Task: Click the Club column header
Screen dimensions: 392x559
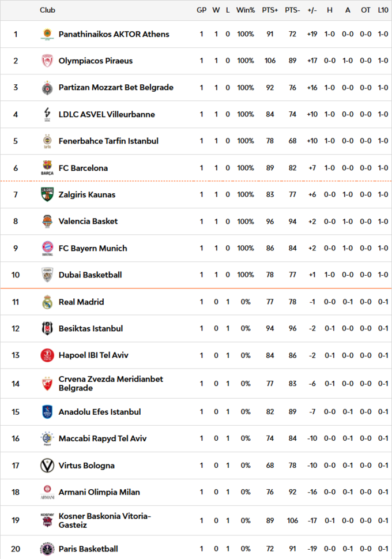Action: (47, 10)
